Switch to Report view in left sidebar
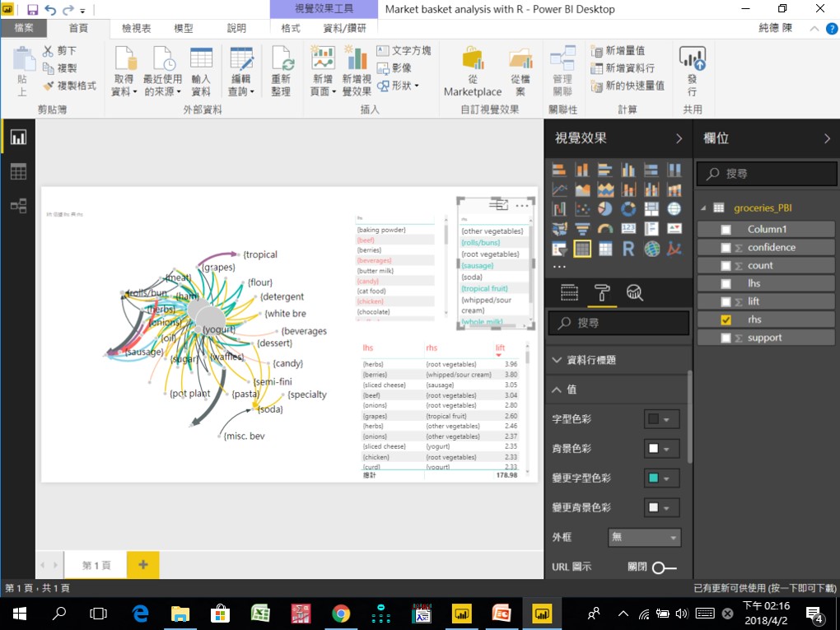 click(x=18, y=138)
